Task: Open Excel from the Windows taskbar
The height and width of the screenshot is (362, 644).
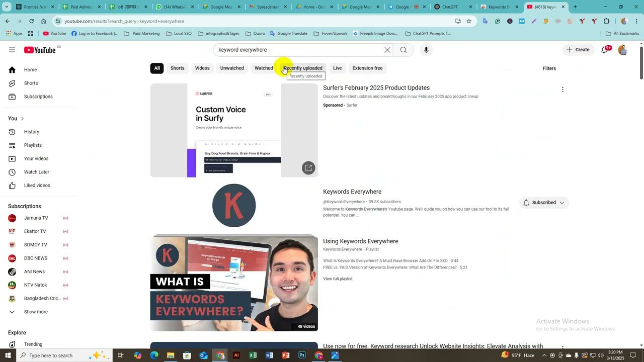Action: tap(253, 355)
